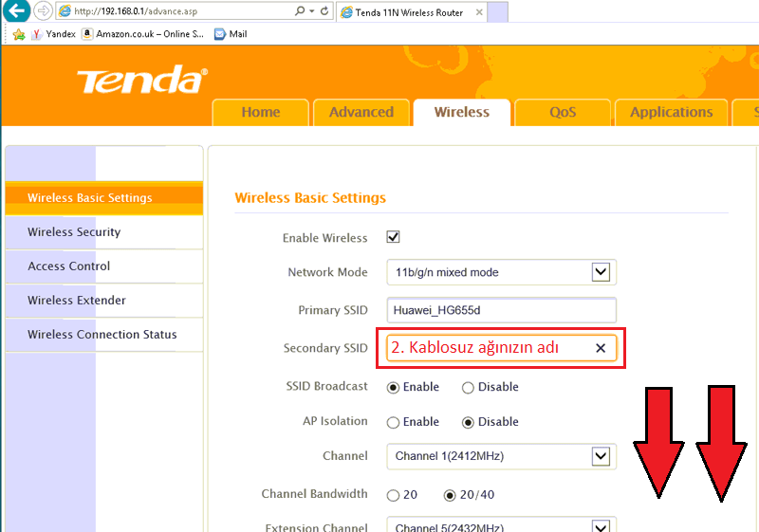
Task: Open the Yandex bookmark
Action: tap(53, 34)
